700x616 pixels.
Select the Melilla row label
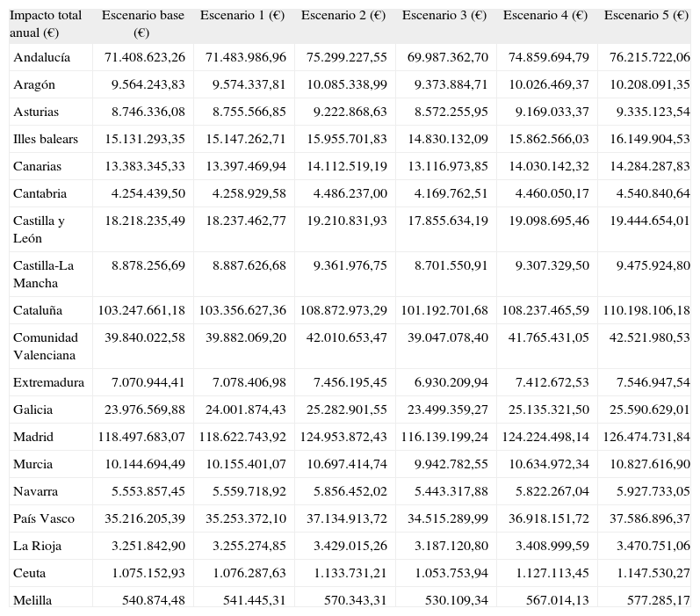point(33,600)
